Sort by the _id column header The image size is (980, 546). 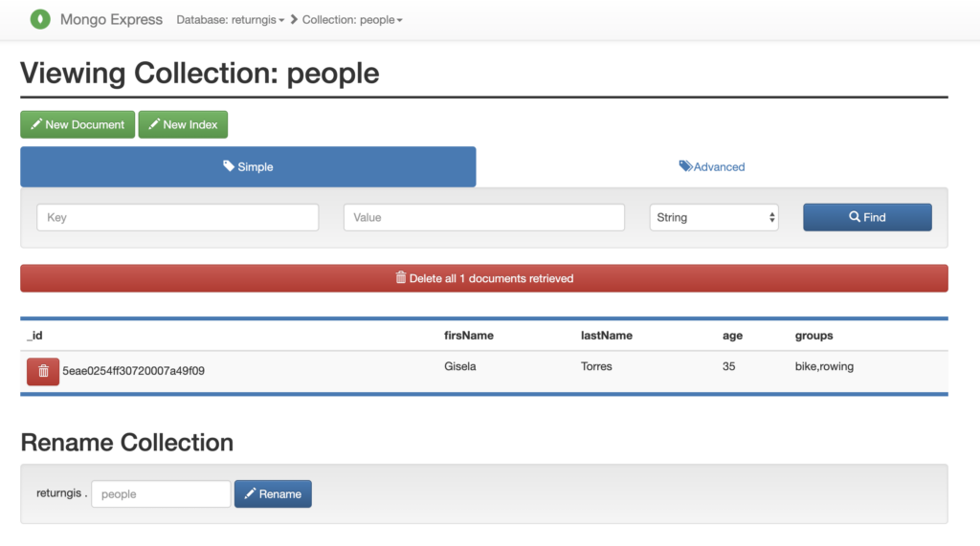click(x=35, y=336)
